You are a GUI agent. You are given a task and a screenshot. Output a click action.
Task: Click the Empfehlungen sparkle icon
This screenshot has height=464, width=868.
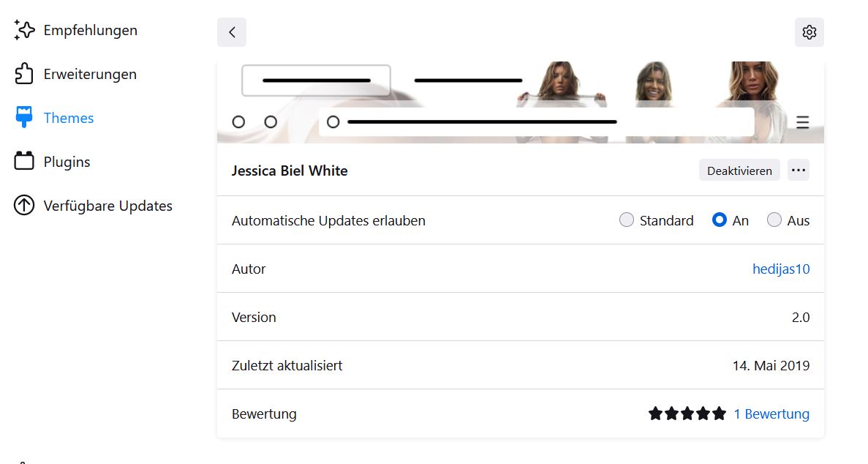click(x=24, y=30)
